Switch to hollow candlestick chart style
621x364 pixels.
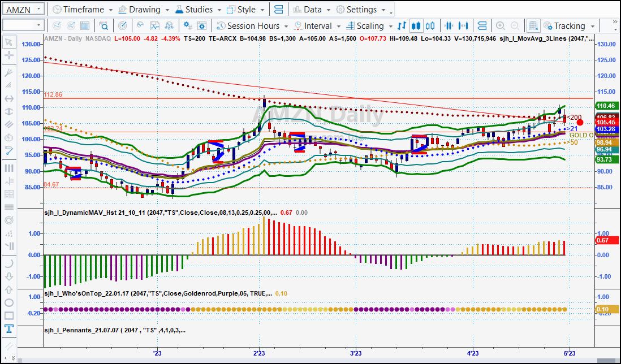430,26
